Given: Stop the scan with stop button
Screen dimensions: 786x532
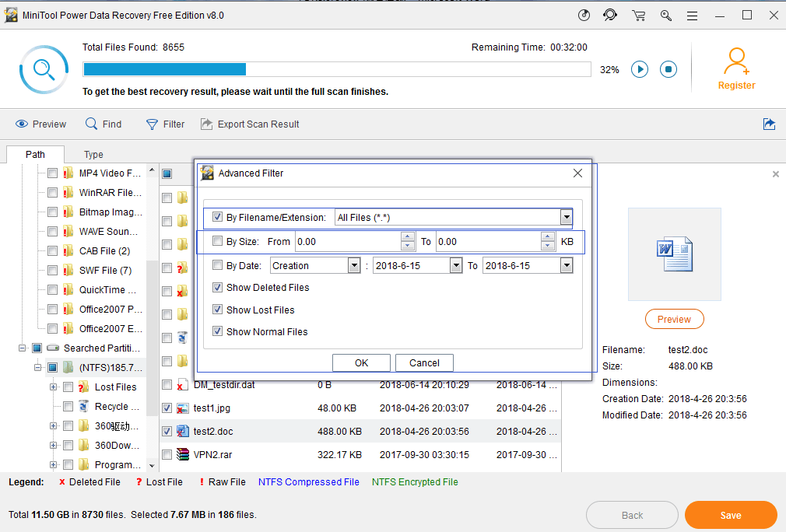Looking at the screenshot, I should (668, 69).
